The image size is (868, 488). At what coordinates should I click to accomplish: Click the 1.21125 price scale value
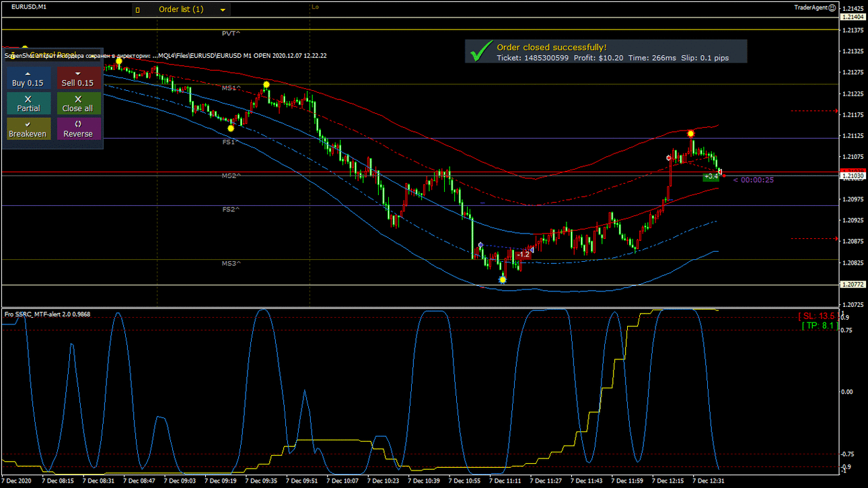(x=853, y=136)
